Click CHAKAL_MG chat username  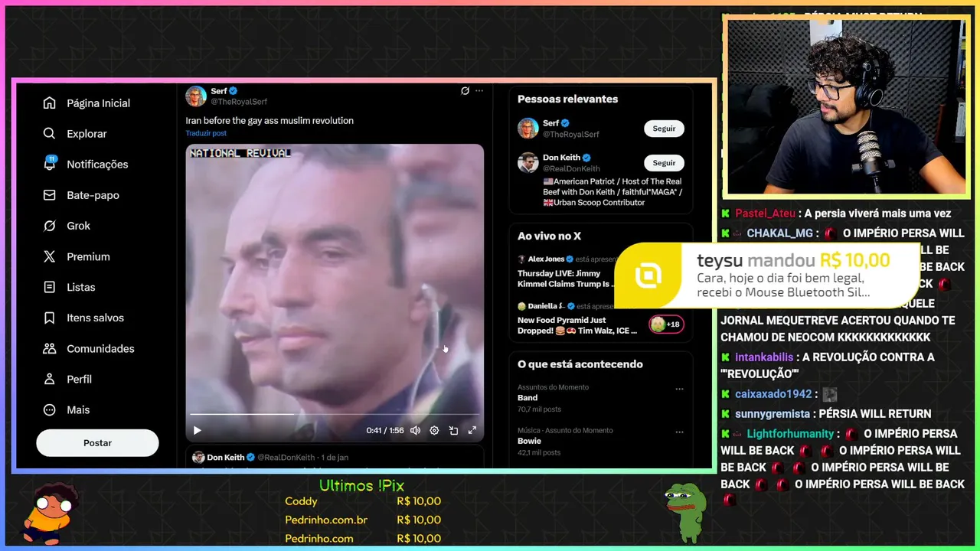point(780,233)
